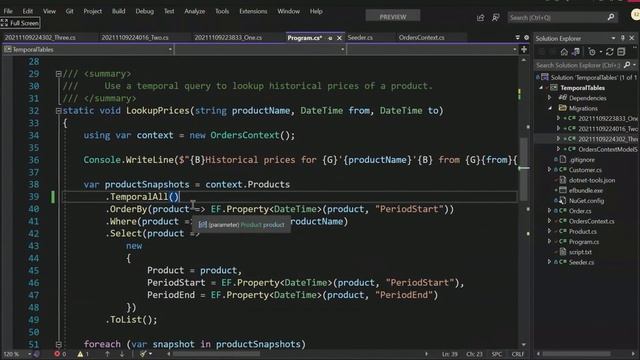Open the Debug menu

(144, 11)
